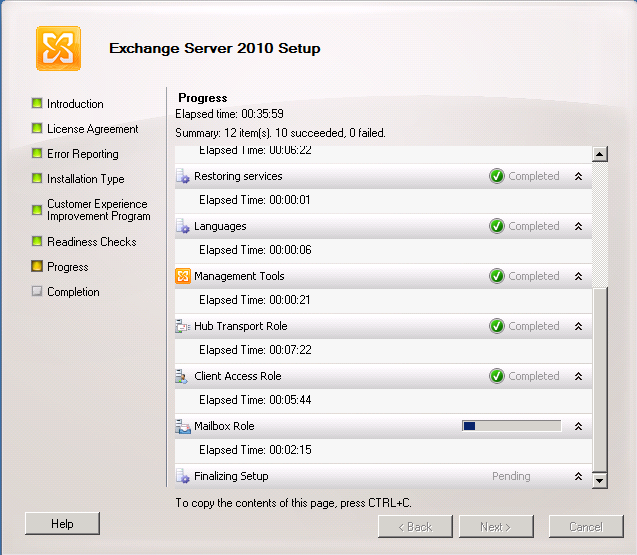This screenshot has width=637, height=555.
Task: Click the Customer Experience step indicator
Action: [37, 210]
